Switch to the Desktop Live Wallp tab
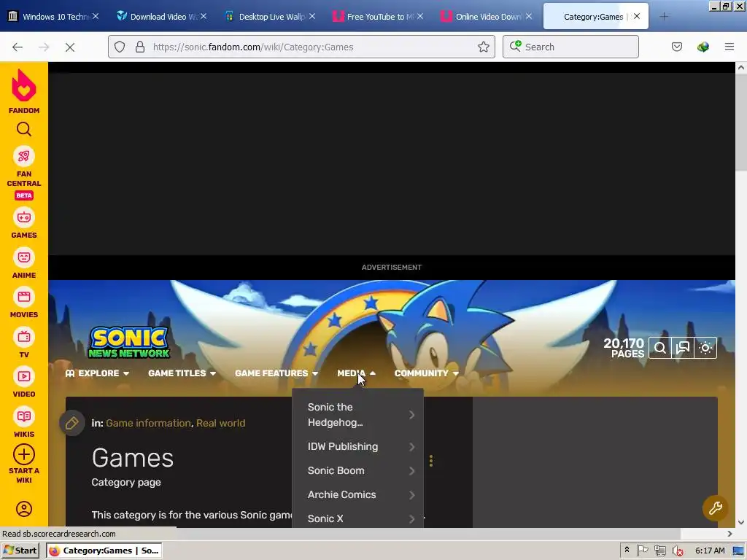The width and height of the screenshot is (747, 560). tap(270, 17)
